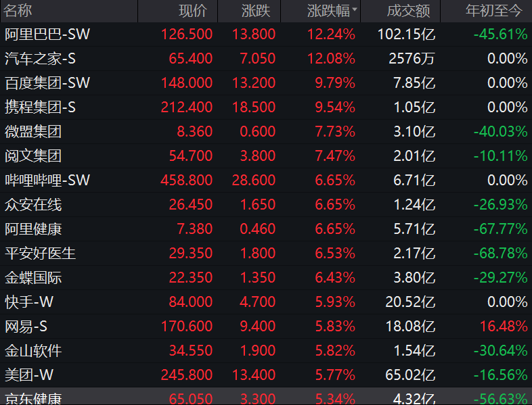Viewport: 532px width, 405px height.
Task: Sort by the 现价 column header
Action: (193, 11)
